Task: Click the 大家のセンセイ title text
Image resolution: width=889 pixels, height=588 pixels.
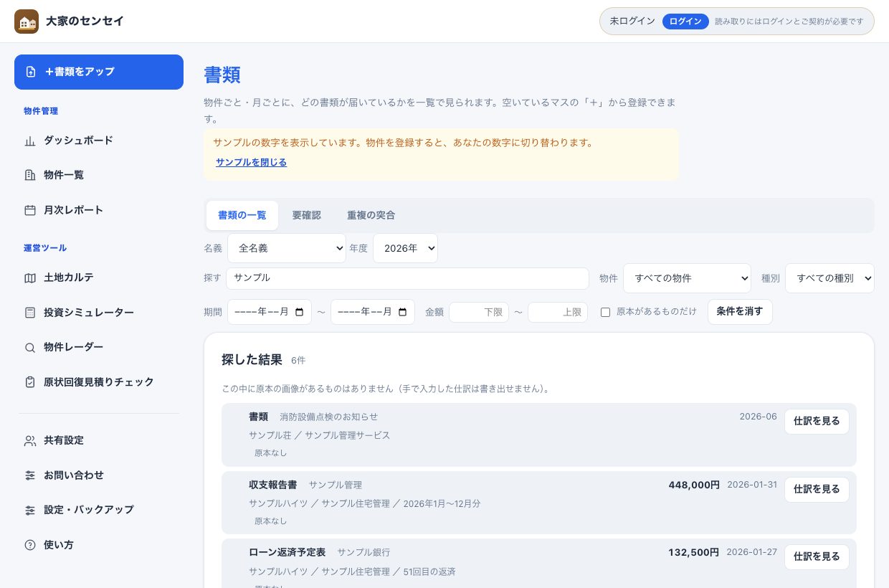Action: point(85,22)
